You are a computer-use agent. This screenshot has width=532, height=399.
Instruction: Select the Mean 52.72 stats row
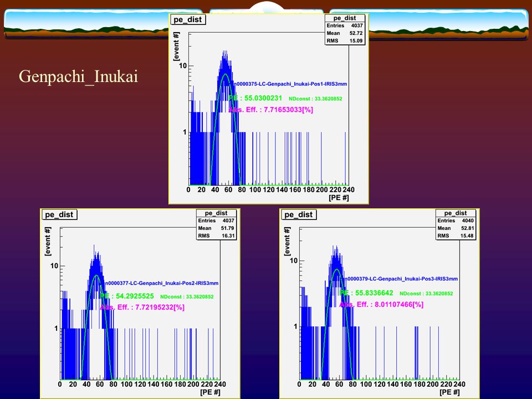coord(345,33)
